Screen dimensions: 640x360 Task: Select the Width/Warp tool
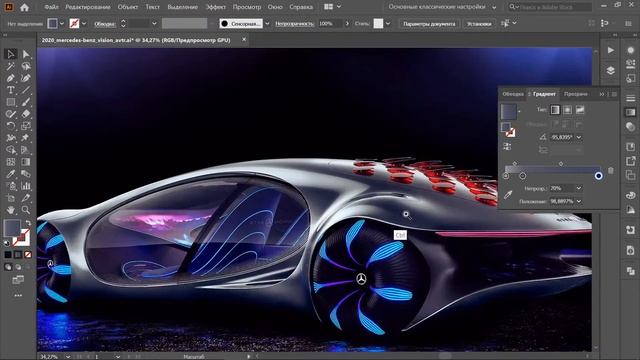coord(11,138)
